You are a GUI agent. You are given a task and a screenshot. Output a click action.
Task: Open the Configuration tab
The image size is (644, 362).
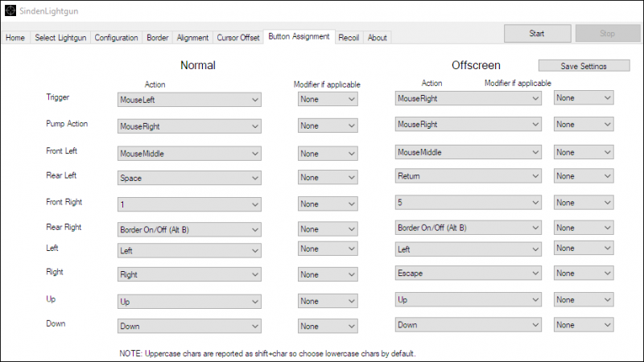click(x=116, y=38)
